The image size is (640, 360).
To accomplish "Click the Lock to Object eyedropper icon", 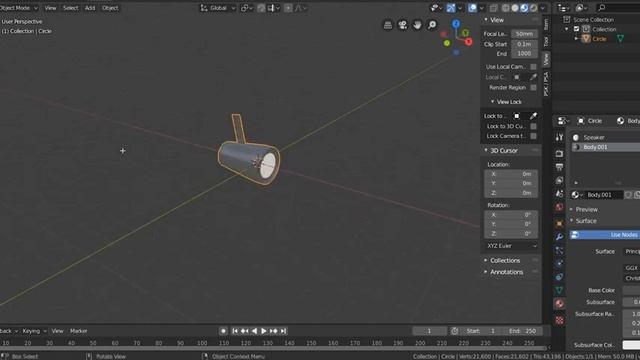I will (x=533, y=116).
